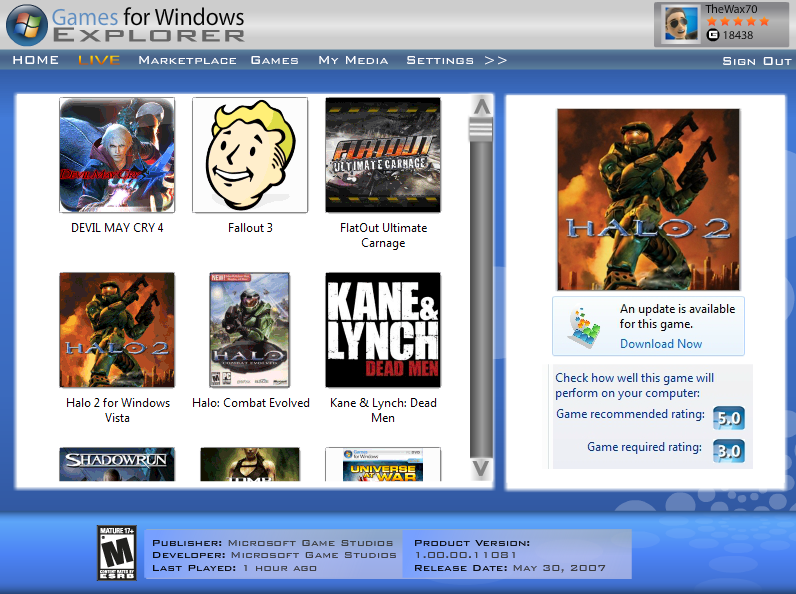Click the five-star reputation rating
The image size is (796, 594).
[738, 21]
